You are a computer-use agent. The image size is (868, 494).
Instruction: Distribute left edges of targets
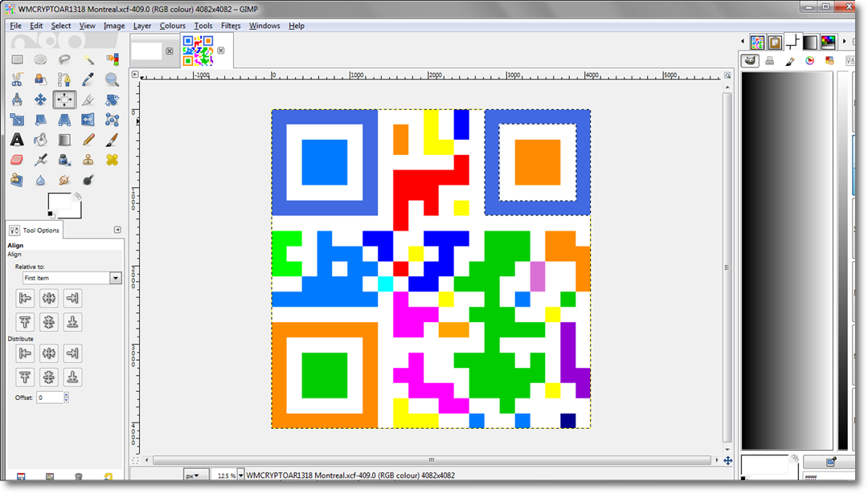pos(25,353)
